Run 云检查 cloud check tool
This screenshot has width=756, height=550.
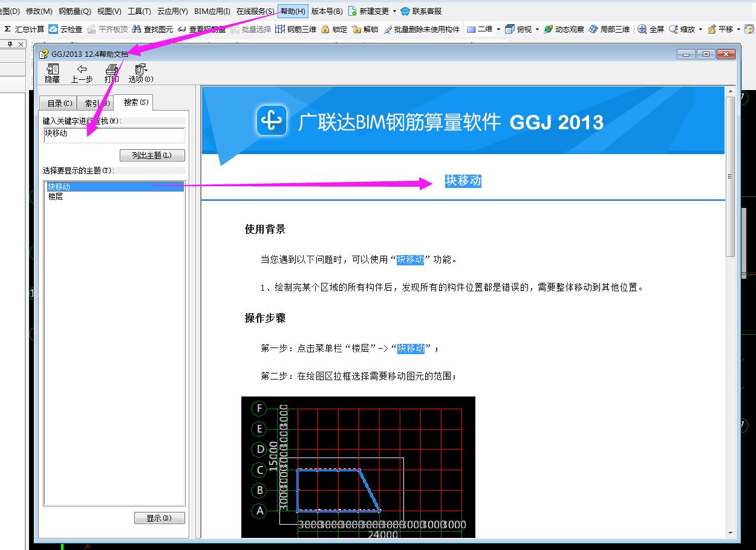(x=65, y=29)
